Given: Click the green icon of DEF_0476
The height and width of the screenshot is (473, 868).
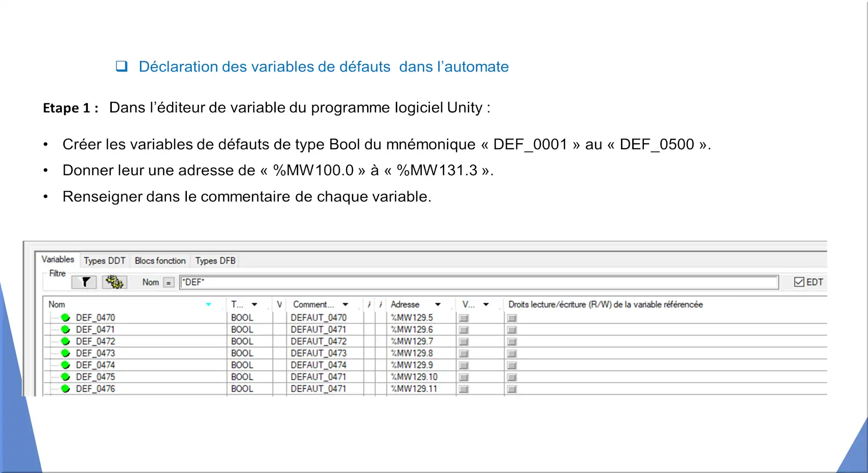Looking at the screenshot, I should [65, 389].
